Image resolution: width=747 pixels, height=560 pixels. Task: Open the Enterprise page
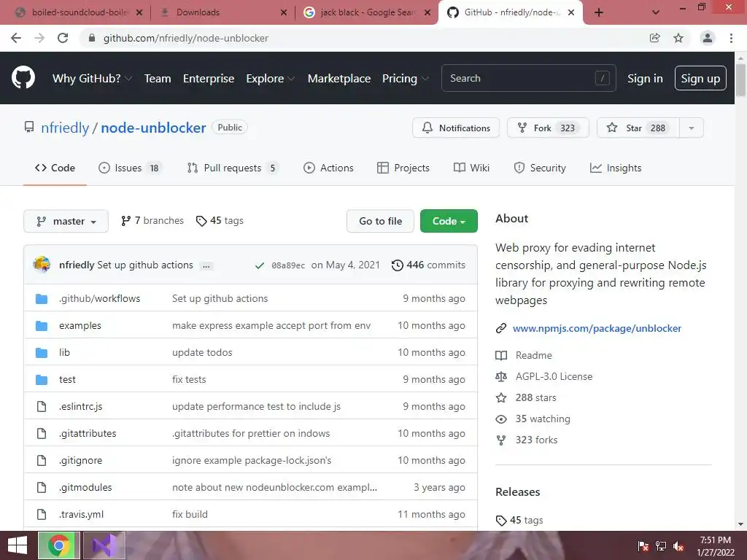[x=209, y=78]
